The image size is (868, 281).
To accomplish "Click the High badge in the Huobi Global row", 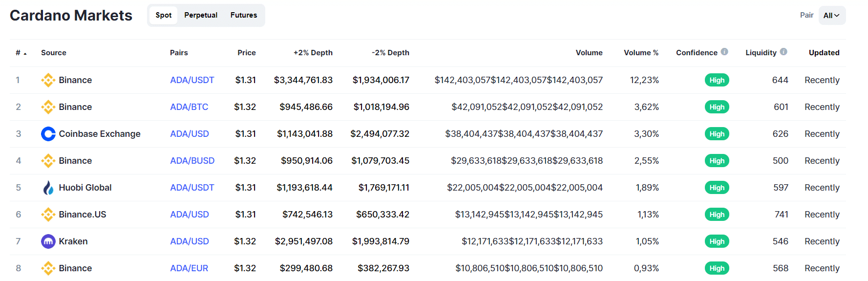I will (717, 188).
